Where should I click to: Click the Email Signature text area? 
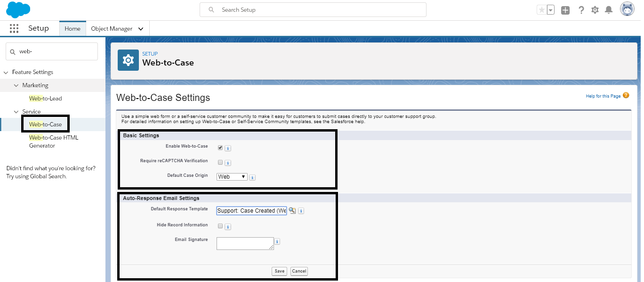click(x=245, y=243)
